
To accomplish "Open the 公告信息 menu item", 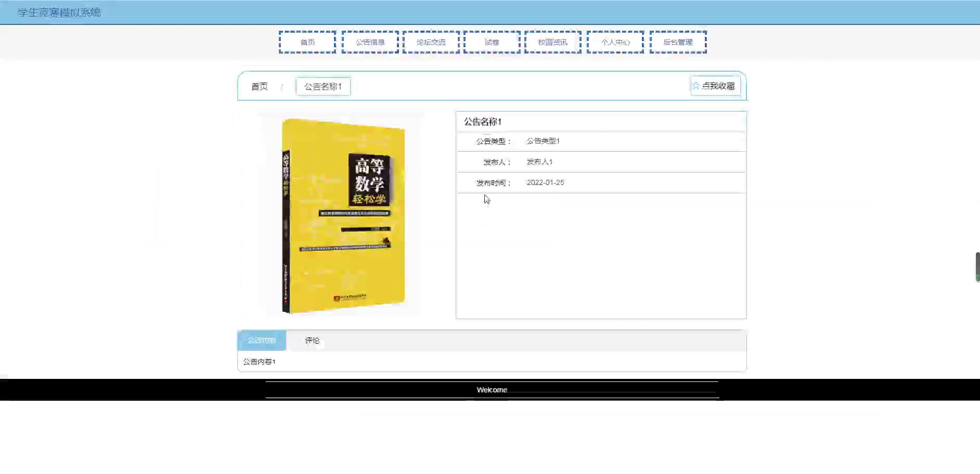I will pos(370,42).
